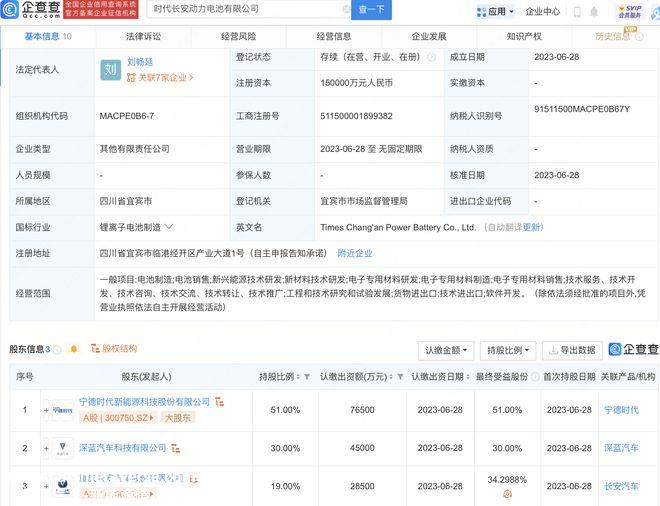Open 附近企业 link after address
The height and width of the screenshot is (506, 660).
point(355,253)
